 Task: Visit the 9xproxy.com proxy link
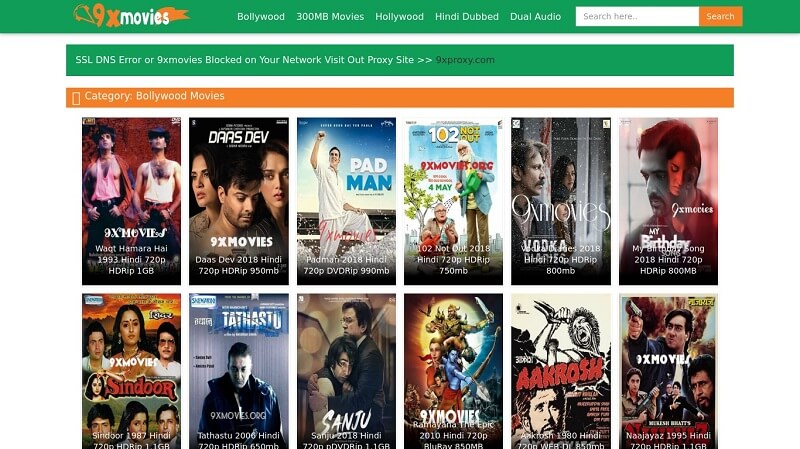[465, 60]
